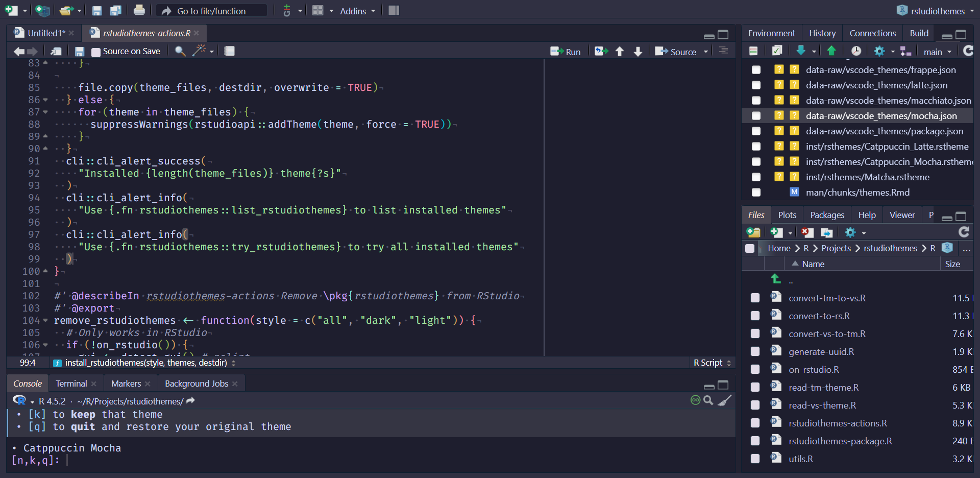Switch to the Terminal tab
This screenshot has height=478, width=980.
[x=71, y=384]
